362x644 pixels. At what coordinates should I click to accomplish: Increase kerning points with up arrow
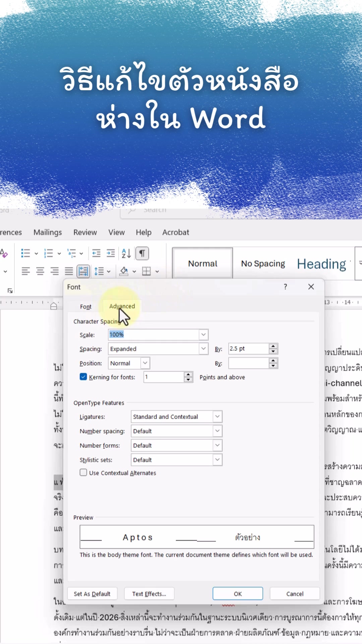188,375
